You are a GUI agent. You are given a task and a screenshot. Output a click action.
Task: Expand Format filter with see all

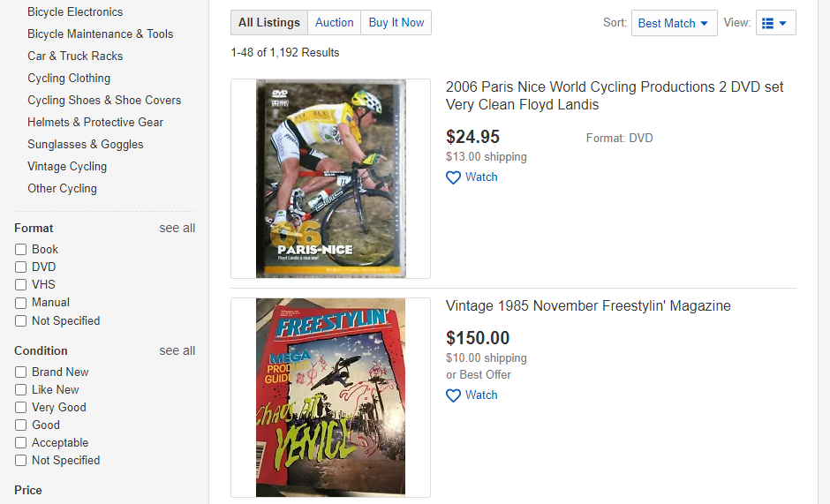click(x=177, y=228)
